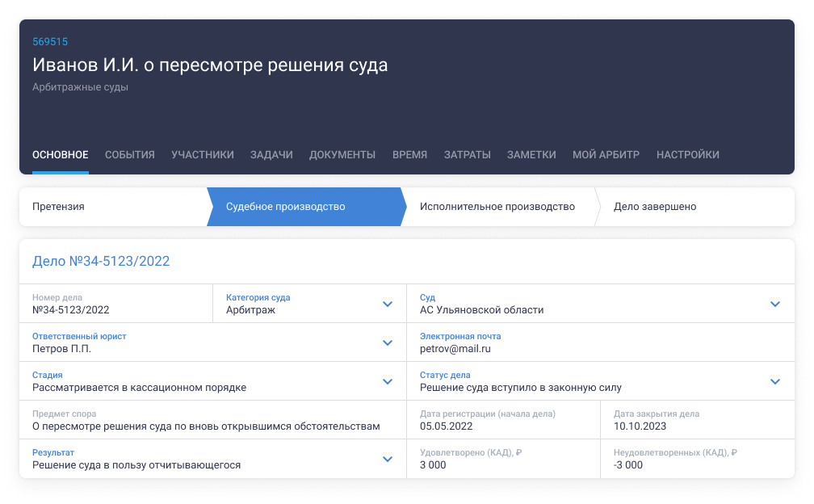814x504 pixels.
Task: Select the Дело завершено stage
Action: (x=695, y=207)
